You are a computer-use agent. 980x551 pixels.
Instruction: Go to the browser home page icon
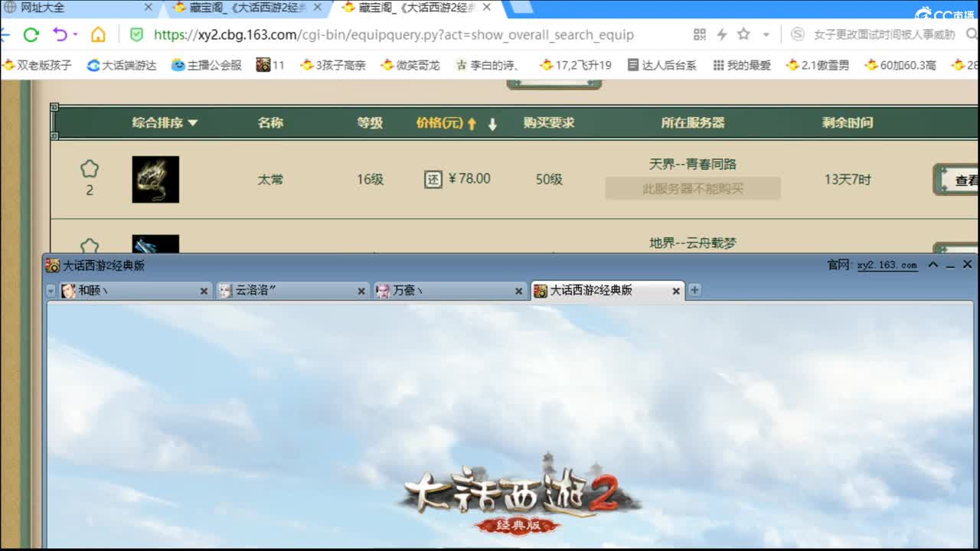coord(98,34)
